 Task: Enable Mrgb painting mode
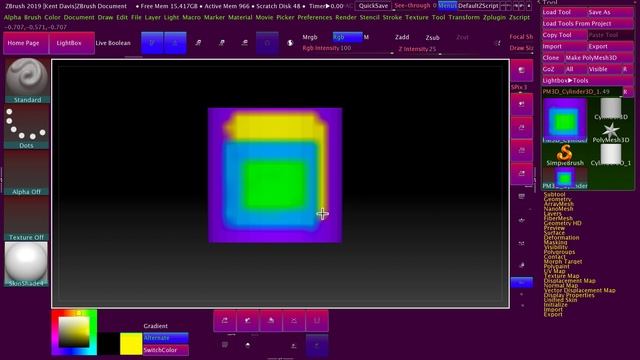(x=310, y=37)
